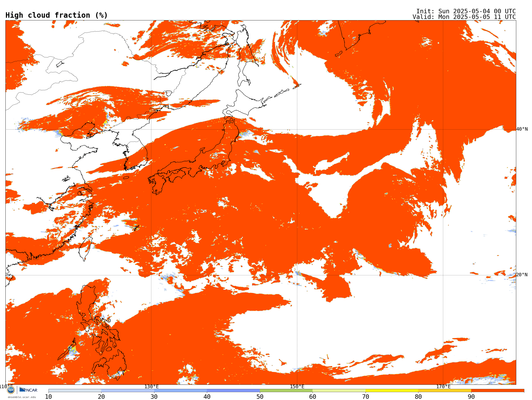
Task: Click the colorbar tick label 30
Action: [154, 397]
